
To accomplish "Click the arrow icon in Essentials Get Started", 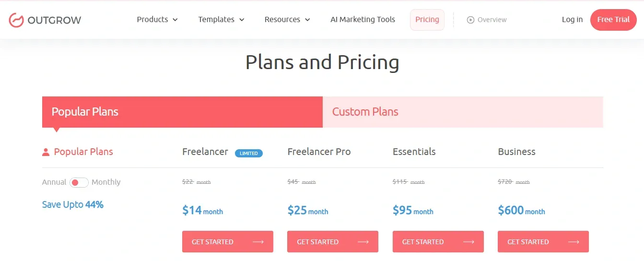I will (x=468, y=242).
